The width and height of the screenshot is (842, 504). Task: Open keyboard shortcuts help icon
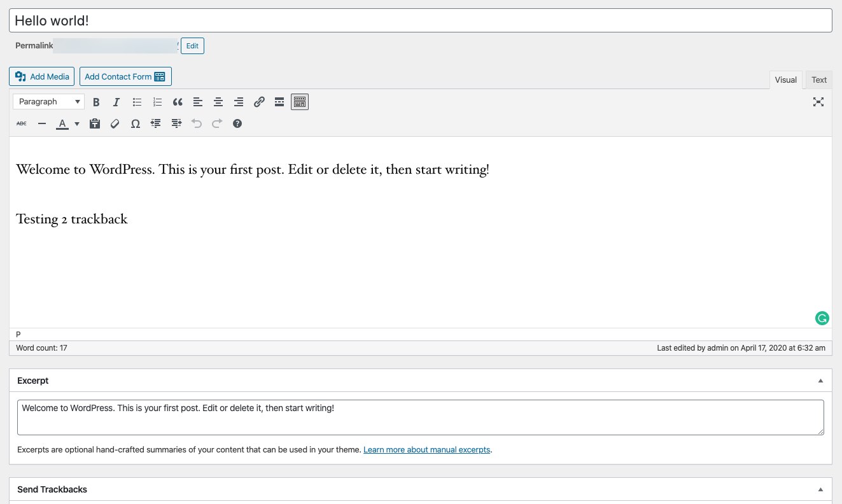pyautogui.click(x=237, y=123)
